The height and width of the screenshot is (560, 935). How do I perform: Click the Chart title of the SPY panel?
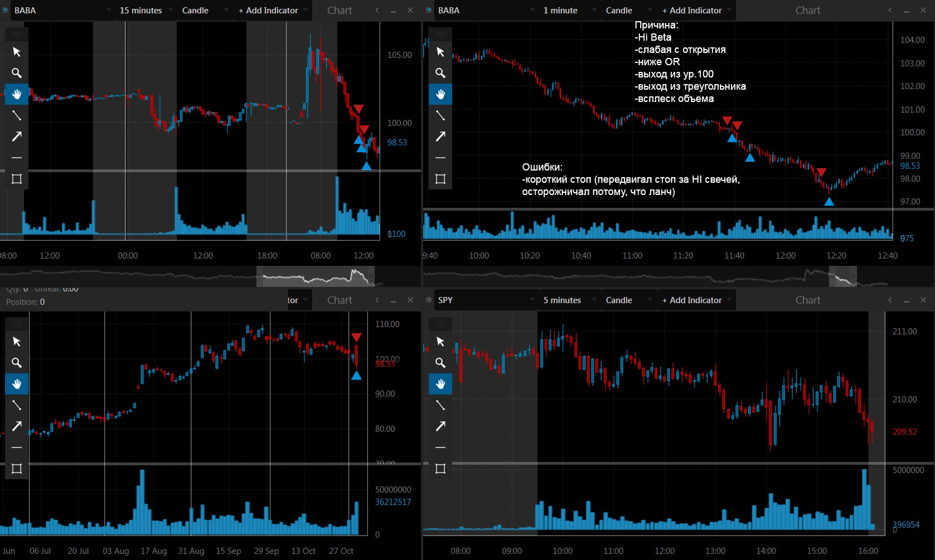[808, 300]
